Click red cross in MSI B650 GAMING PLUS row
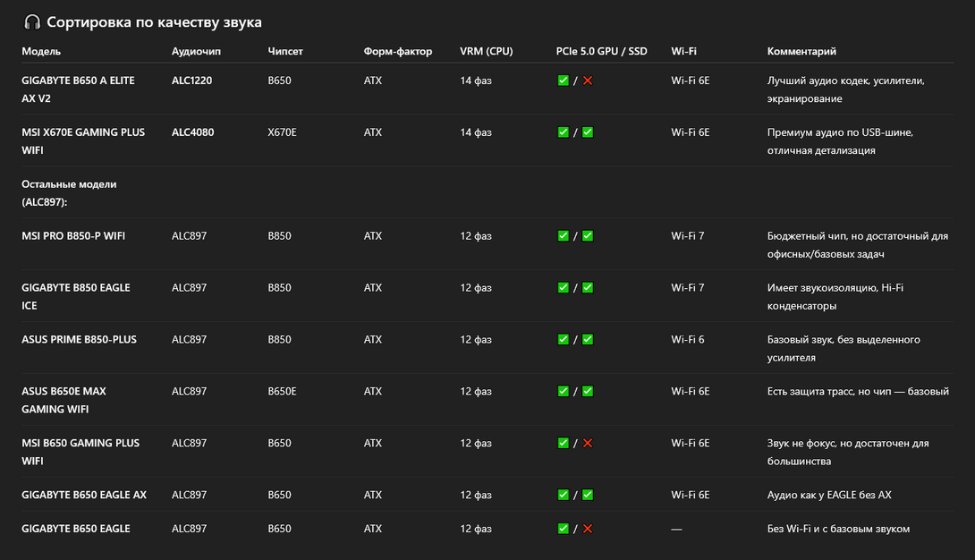This screenshot has height=560, width=975. pos(588,443)
